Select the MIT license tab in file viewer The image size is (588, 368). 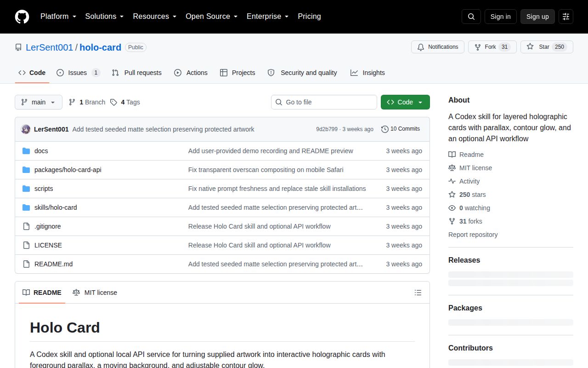(95, 293)
